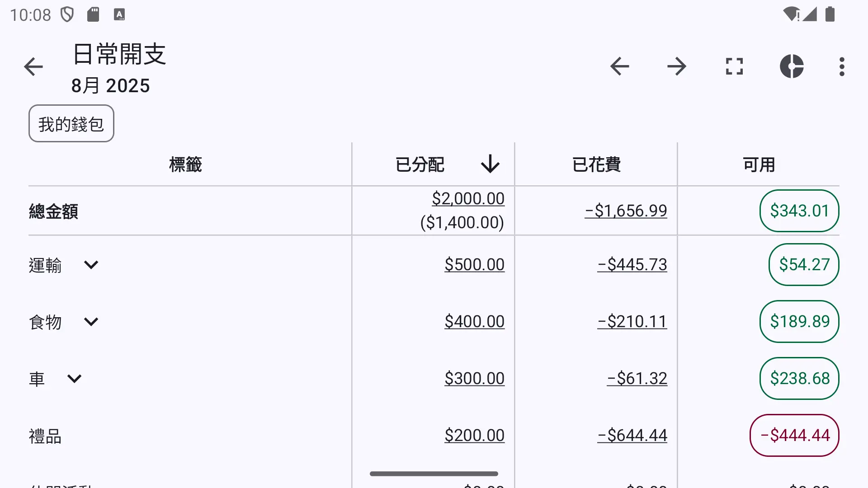Open the -$644.44 spent on 禮品
Image resolution: width=868 pixels, height=488 pixels.
[632, 436]
